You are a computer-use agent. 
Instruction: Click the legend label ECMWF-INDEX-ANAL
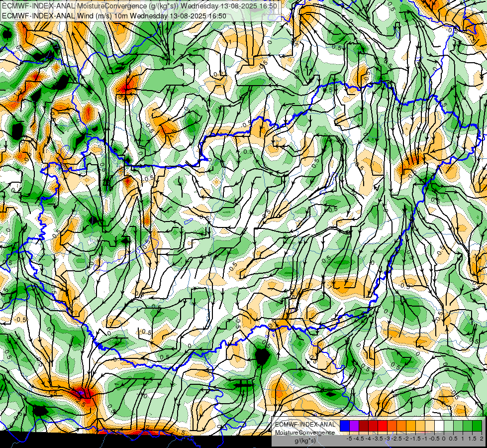(x=305, y=425)
